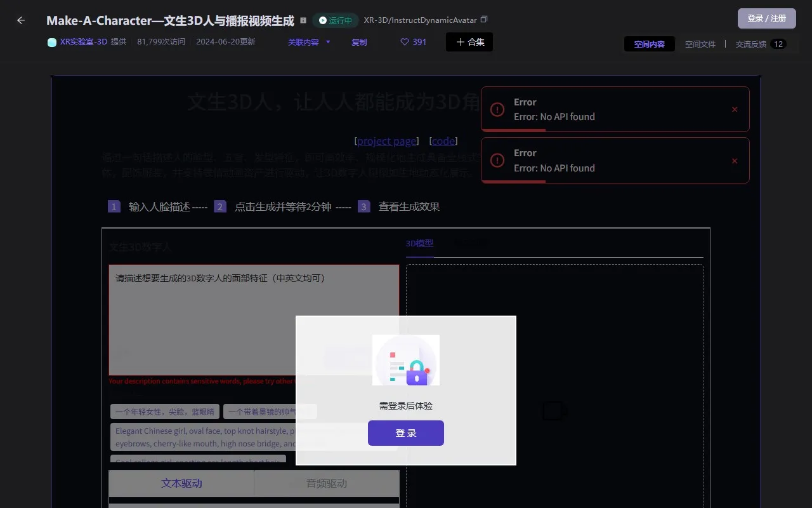Image resolution: width=812 pixels, height=508 pixels.
Task: Dismiss the second 'No API found' error
Action: click(734, 161)
